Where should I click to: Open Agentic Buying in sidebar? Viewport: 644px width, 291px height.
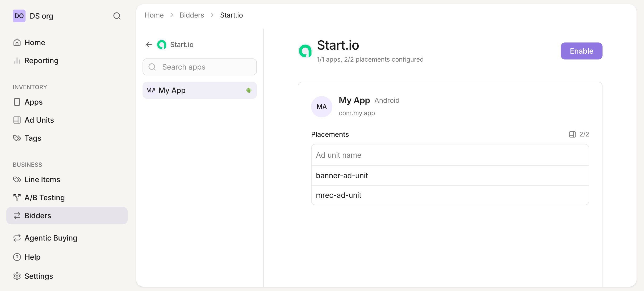67,238
